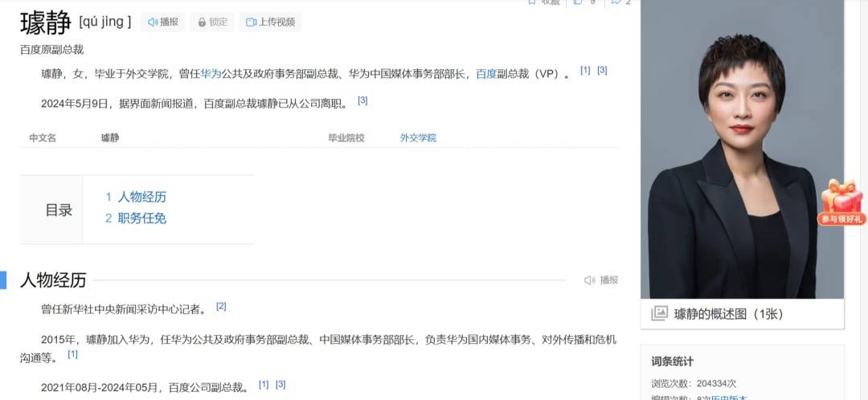
Task: Click the 人物经历 section heading
Action: (53, 280)
